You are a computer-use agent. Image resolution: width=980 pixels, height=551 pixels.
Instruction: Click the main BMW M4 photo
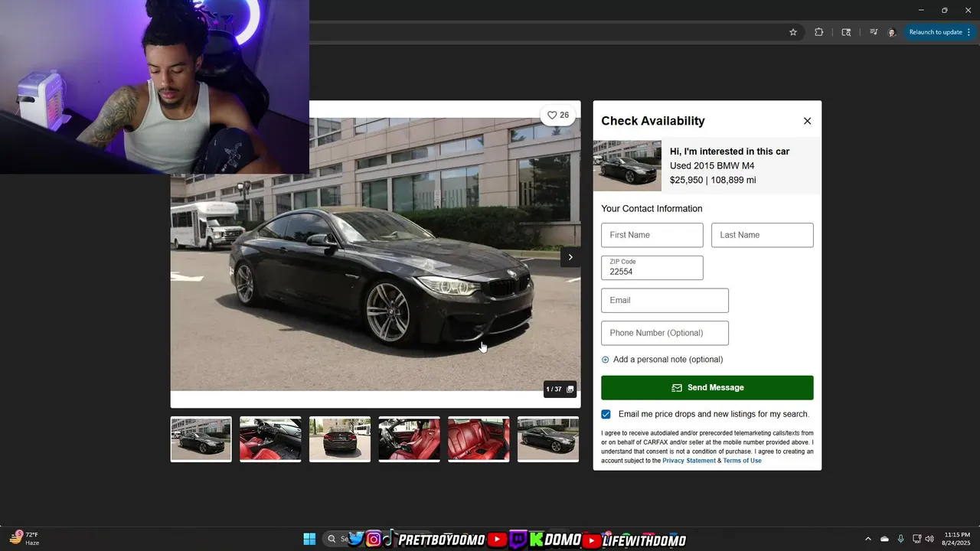[375, 254]
